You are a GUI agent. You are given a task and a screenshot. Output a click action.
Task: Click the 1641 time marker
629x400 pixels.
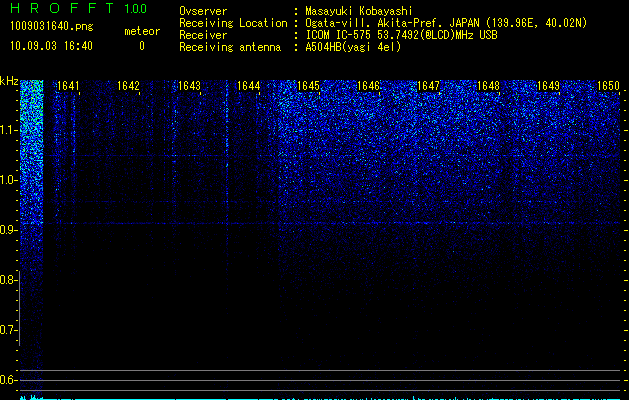click(x=68, y=85)
